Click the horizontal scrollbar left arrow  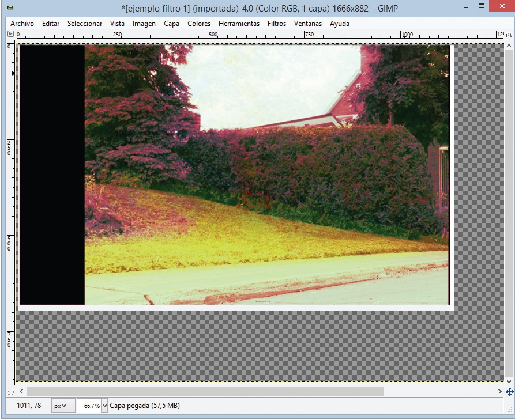(x=21, y=391)
